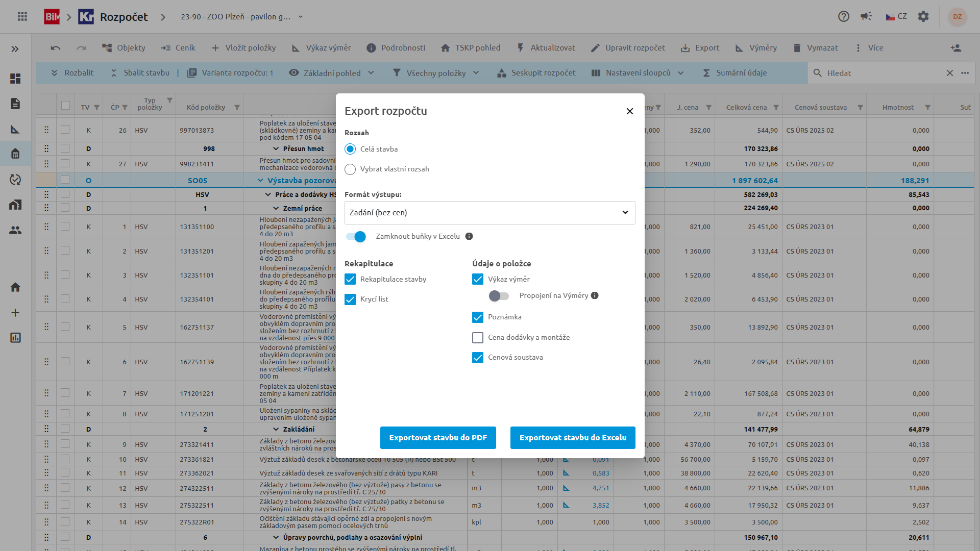The height and width of the screenshot is (551, 980).
Task: Close the Export rozpočtu dialog
Action: (630, 111)
